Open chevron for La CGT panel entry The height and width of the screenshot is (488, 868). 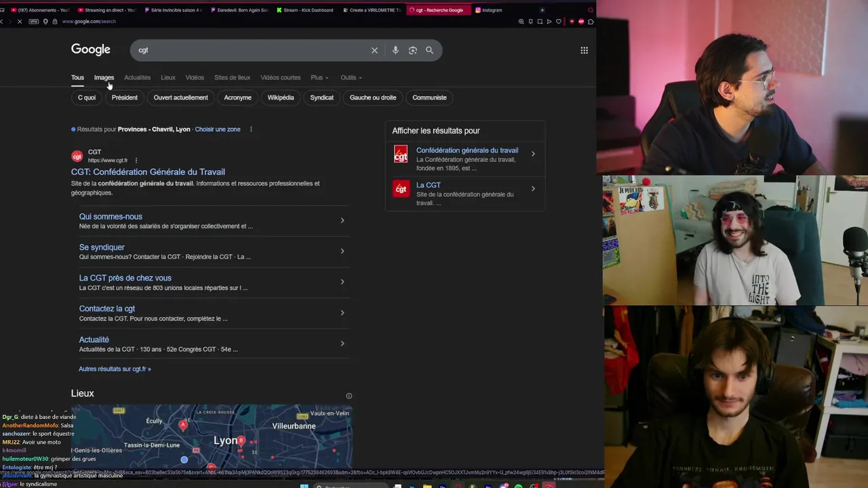[x=533, y=188]
